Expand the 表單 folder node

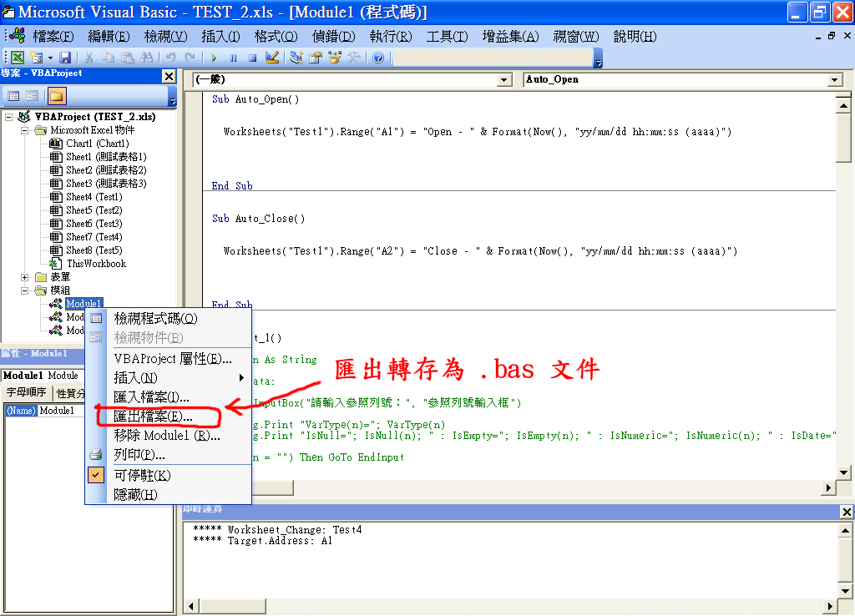point(24,277)
